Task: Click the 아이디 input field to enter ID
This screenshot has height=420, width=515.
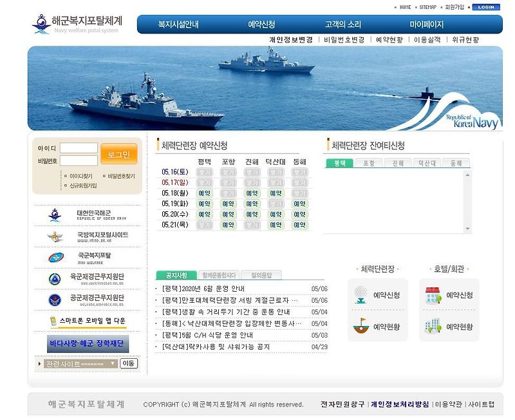Action: point(77,147)
